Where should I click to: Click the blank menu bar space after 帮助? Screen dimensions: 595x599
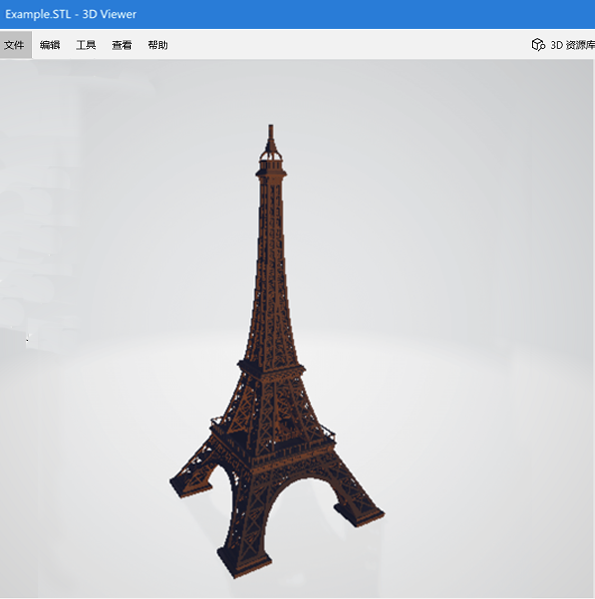(x=344, y=45)
